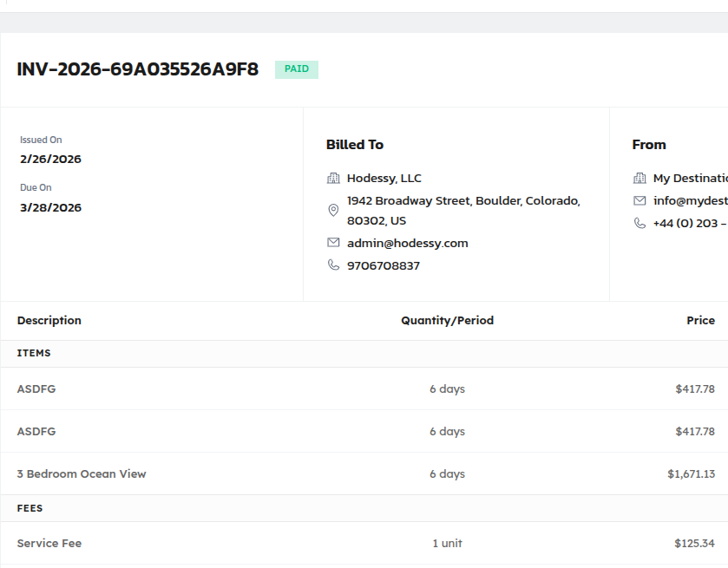This screenshot has height=568, width=728.
Task: Click the envelope icon in From section
Action: (639, 200)
